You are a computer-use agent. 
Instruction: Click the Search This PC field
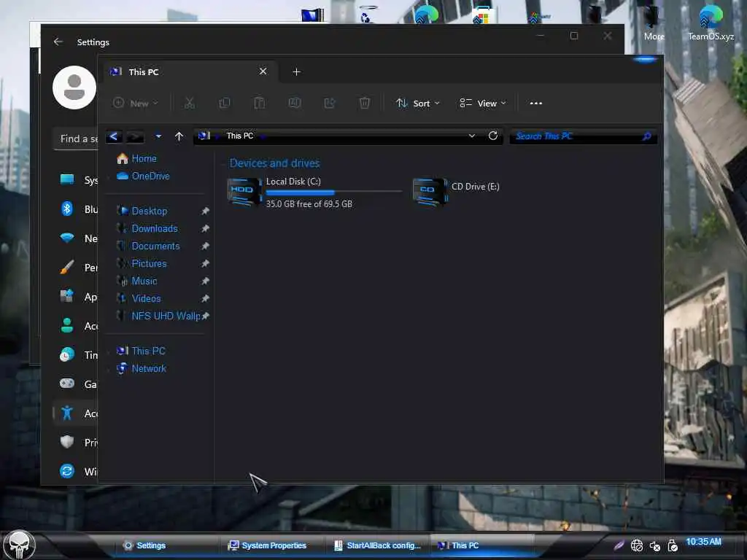[584, 136]
